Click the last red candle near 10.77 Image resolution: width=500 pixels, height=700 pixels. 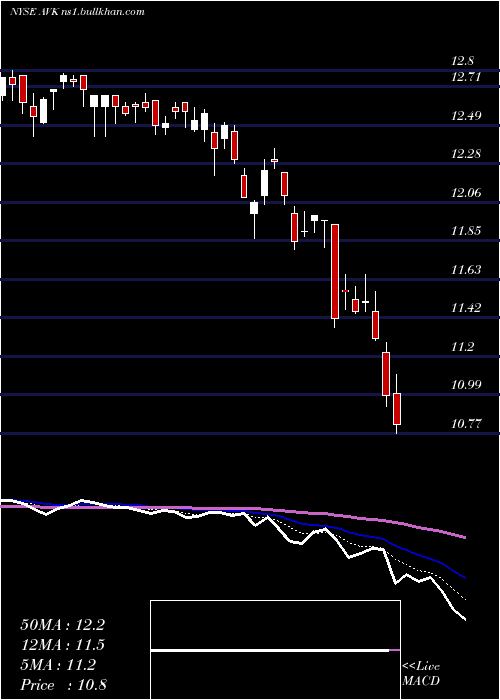397,408
